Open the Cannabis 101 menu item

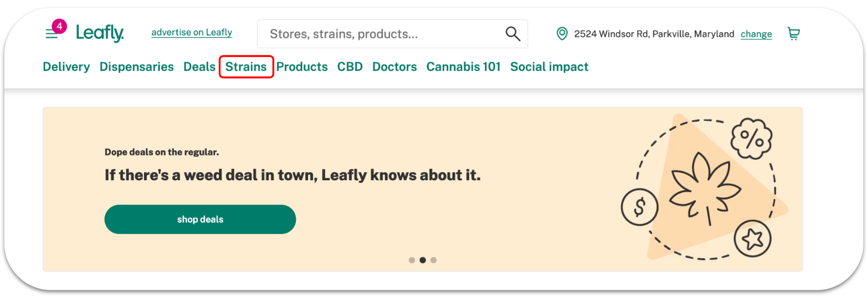(x=463, y=66)
